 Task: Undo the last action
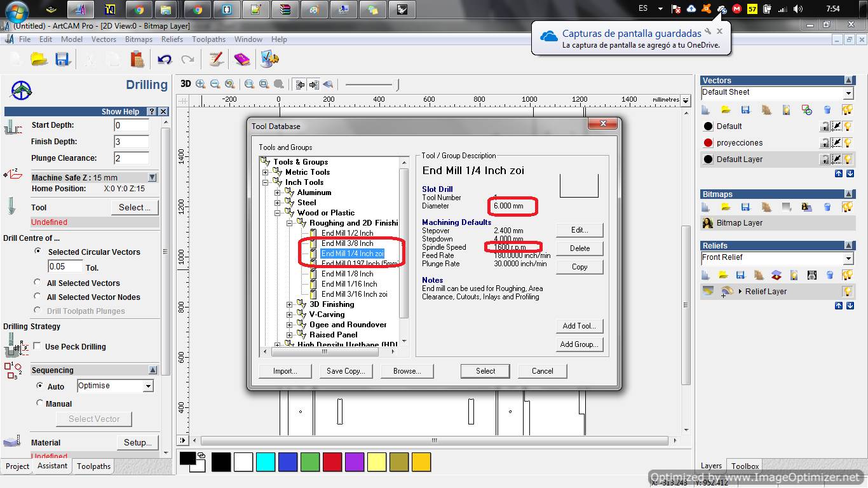[x=165, y=59]
